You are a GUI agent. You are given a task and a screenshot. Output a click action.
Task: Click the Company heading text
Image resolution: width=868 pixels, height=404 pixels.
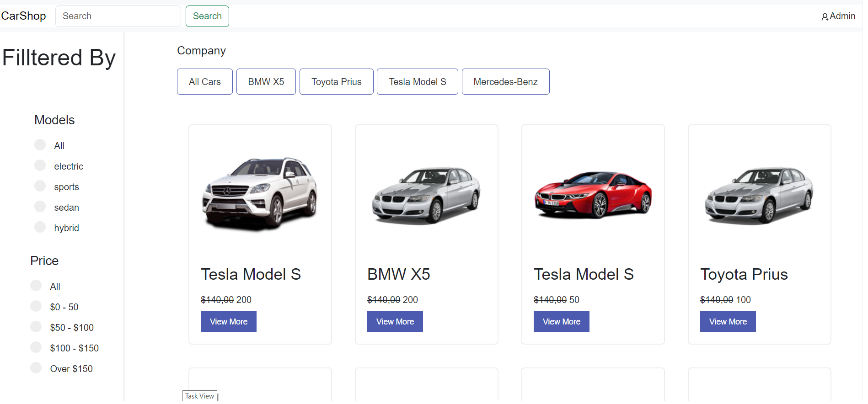[x=202, y=51]
